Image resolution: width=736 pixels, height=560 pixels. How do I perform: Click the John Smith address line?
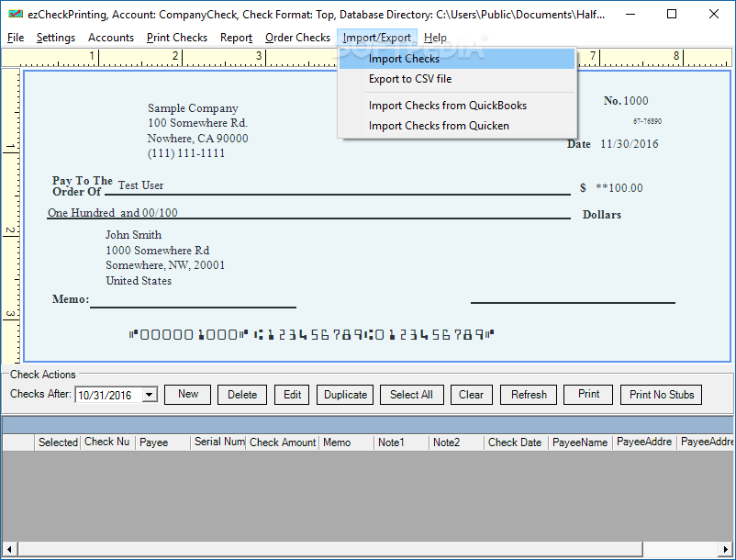(x=133, y=235)
